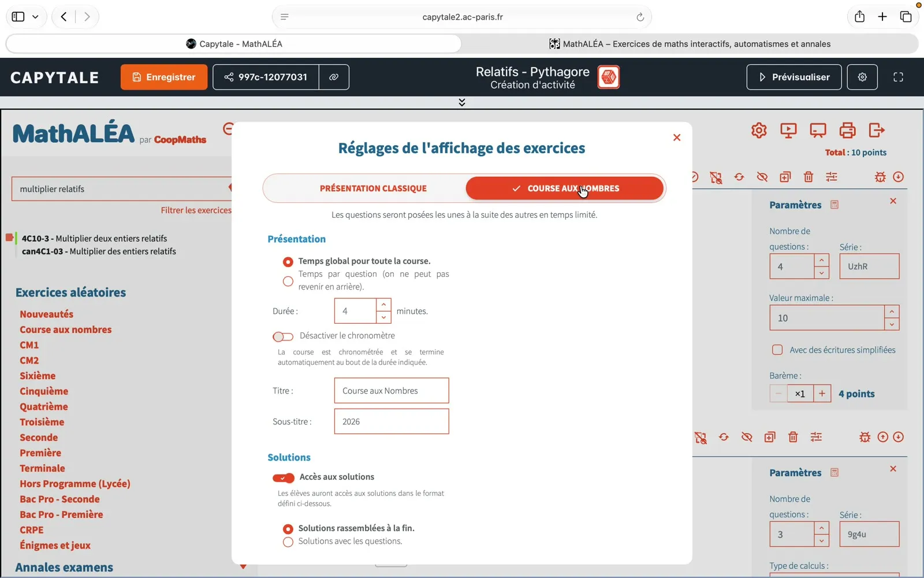Open MathALÉA settings gear above total points
Screen dimensions: 924x578
759,131
